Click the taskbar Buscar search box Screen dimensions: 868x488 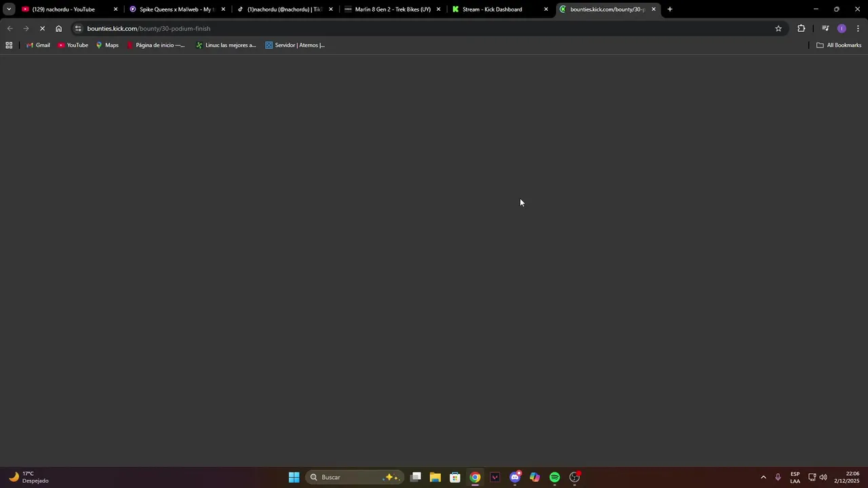[x=354, y=477]
